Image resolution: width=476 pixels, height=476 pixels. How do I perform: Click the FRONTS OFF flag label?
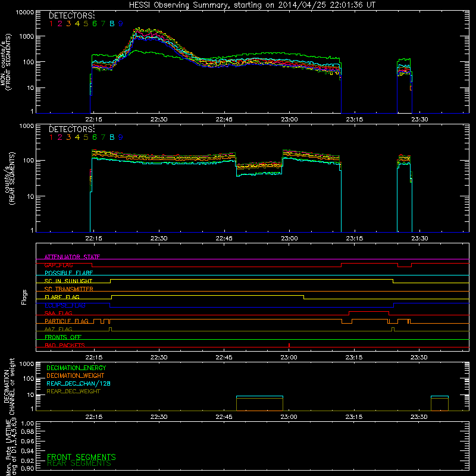tap(63, 337)
